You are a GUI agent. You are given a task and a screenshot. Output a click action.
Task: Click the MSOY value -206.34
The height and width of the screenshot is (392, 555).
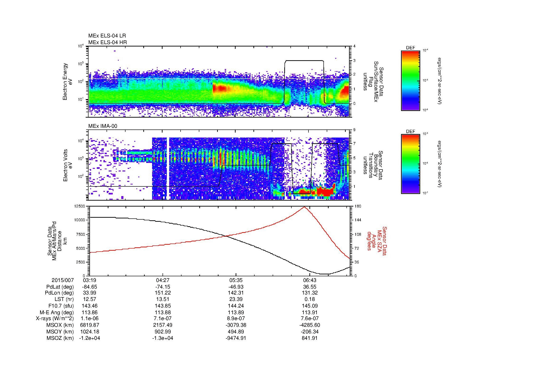pos(309,332)
